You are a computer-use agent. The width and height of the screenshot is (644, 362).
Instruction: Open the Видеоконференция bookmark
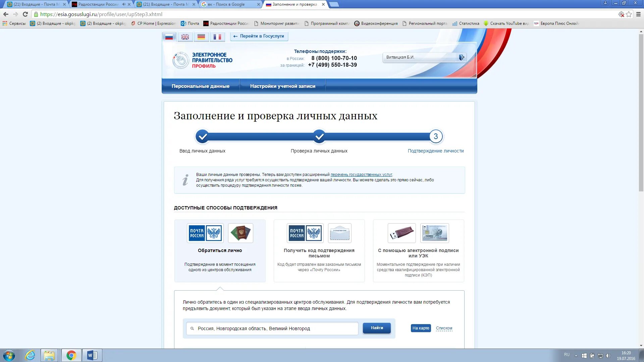tap(376, 23)
